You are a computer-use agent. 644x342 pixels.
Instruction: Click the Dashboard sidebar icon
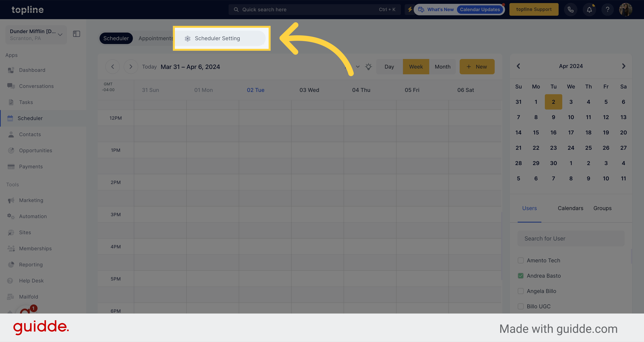[11, 70]
